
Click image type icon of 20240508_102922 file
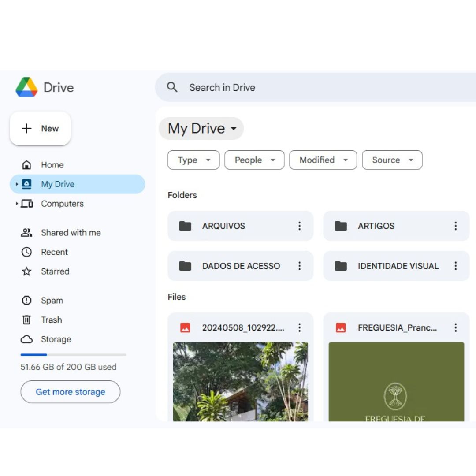coord(185,327)
